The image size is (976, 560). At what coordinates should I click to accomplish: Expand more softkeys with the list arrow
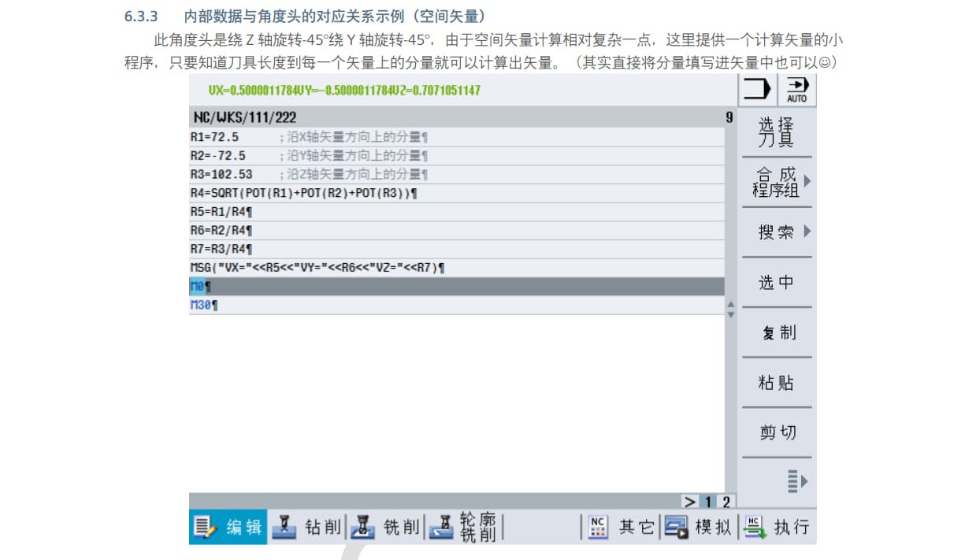click(x=797, y=480)
